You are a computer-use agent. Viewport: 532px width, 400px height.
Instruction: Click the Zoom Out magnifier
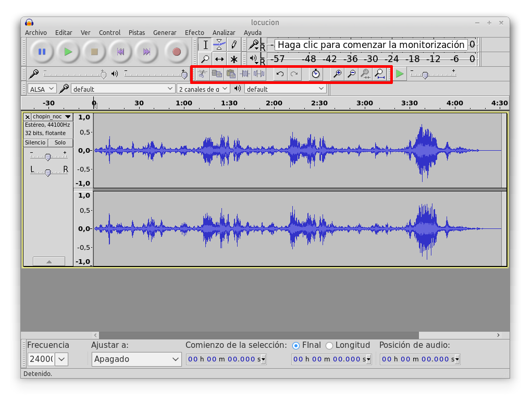pos(352,74)
